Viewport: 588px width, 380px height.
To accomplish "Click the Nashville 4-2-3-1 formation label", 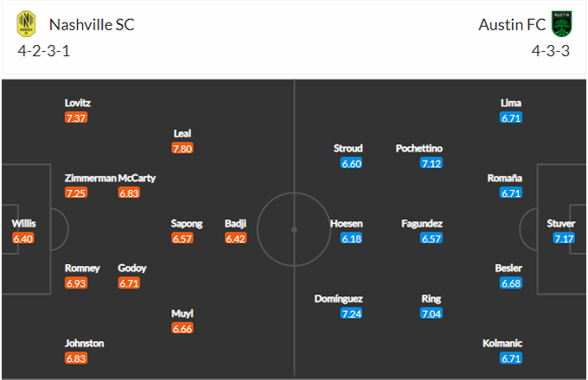I will click(x=43, y=51).
